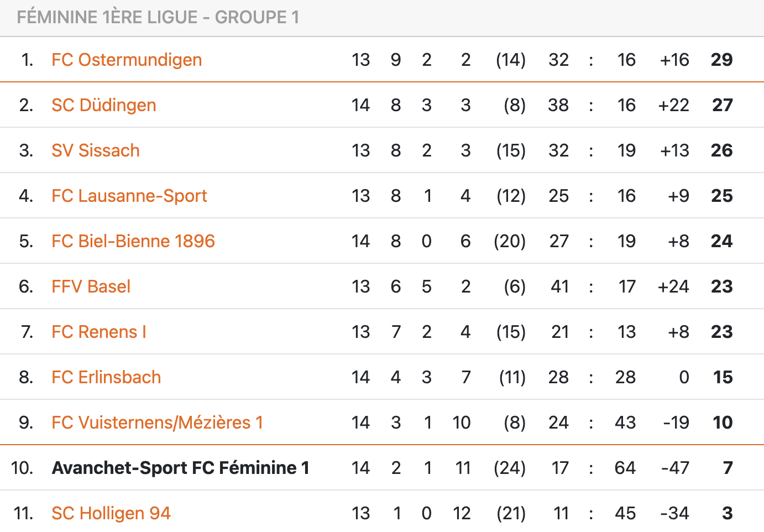The width and height of the screenshot is (764, 532).
Task: Click FFV Basel's +24 goal difference
Action: (x=673, y=286)
